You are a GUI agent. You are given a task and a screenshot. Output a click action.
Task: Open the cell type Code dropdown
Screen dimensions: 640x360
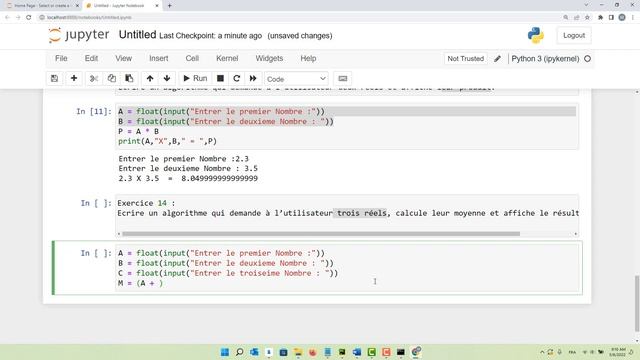coord(296,79)
